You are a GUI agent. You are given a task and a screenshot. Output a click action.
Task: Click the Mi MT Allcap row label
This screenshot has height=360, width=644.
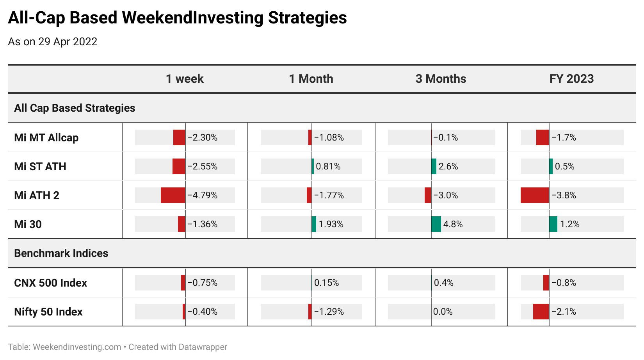46,138
